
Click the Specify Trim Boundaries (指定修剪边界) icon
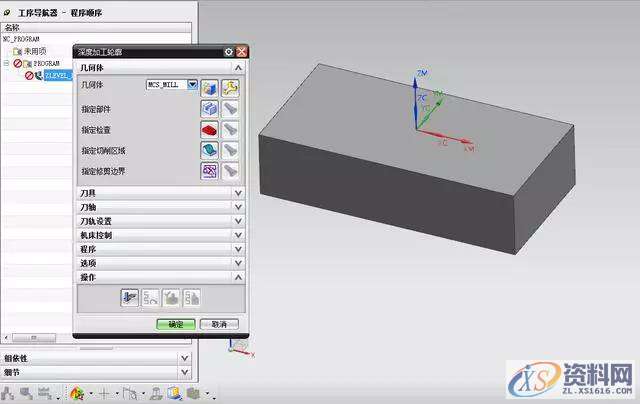click(210, 171)
